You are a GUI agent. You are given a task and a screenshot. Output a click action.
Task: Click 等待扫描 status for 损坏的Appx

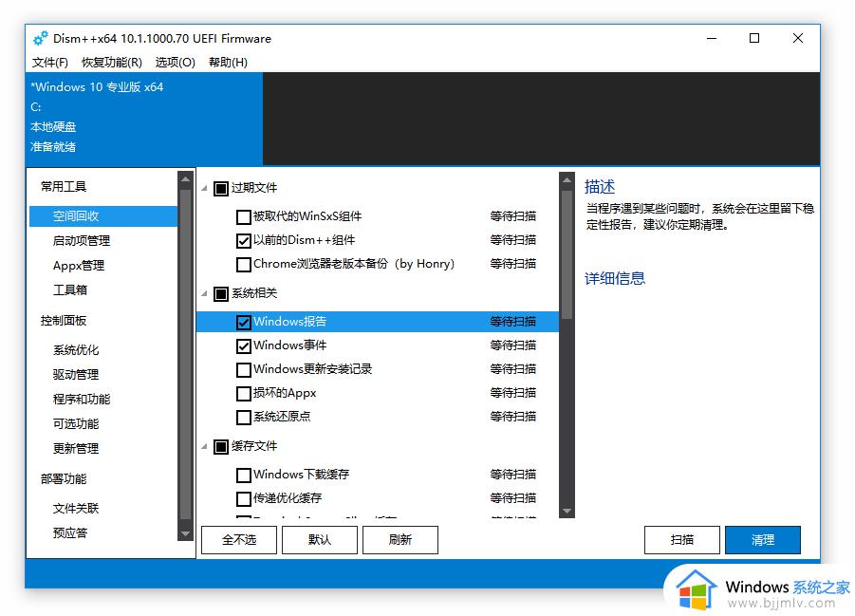pos(512,393)
